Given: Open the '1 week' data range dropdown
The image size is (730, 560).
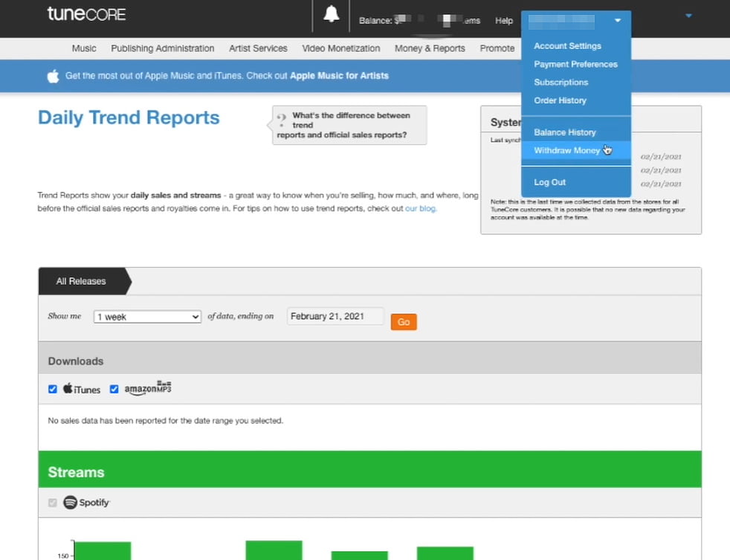Looking at the screenshot, I should [x=147, y=317].
